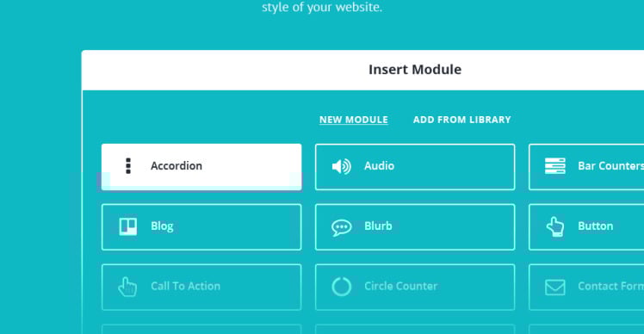Image resolution: width=644 pixels, height=334 pixels.
Task: Click the Insert Module heading
Action: coord(415,70)
